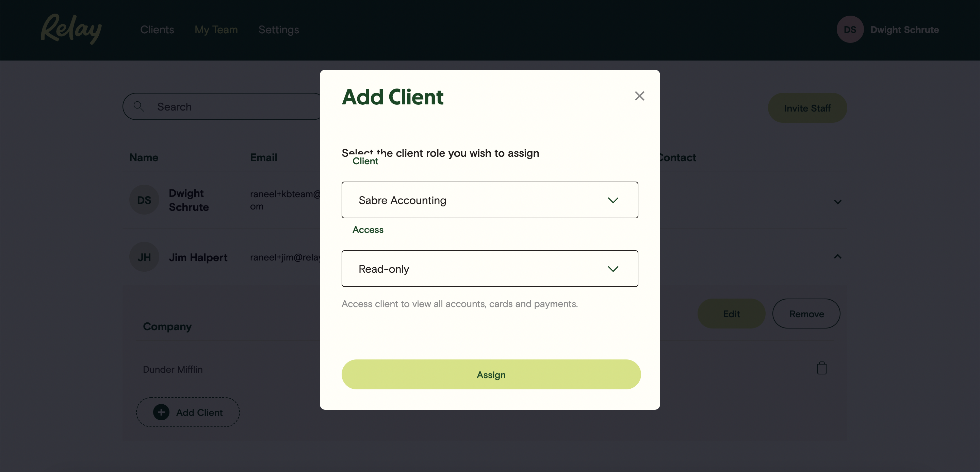980x472 pixels.
Task: Close the Add Client dialog
Action: coord(639,96)
